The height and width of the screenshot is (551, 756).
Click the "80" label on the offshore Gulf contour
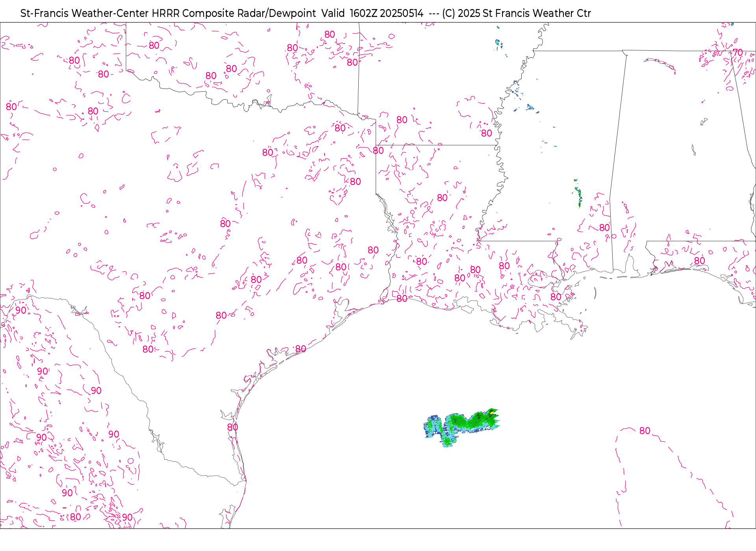(645, 431)
